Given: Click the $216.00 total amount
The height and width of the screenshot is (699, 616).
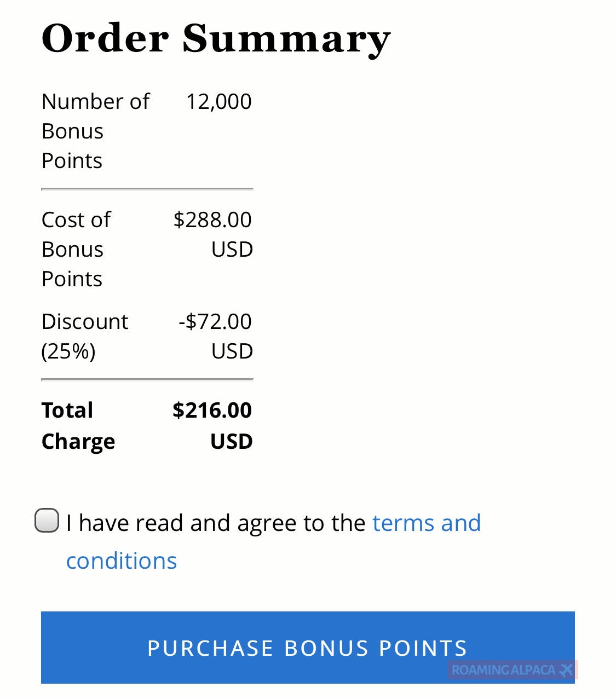Looking at the screenshot, I should [212, 410].
